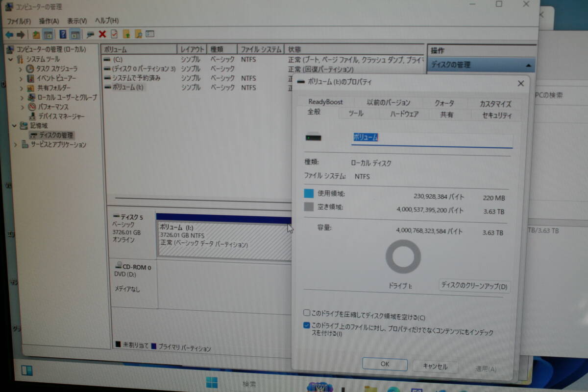Click the サービスとアプリケーション icon

click(25, 145)
